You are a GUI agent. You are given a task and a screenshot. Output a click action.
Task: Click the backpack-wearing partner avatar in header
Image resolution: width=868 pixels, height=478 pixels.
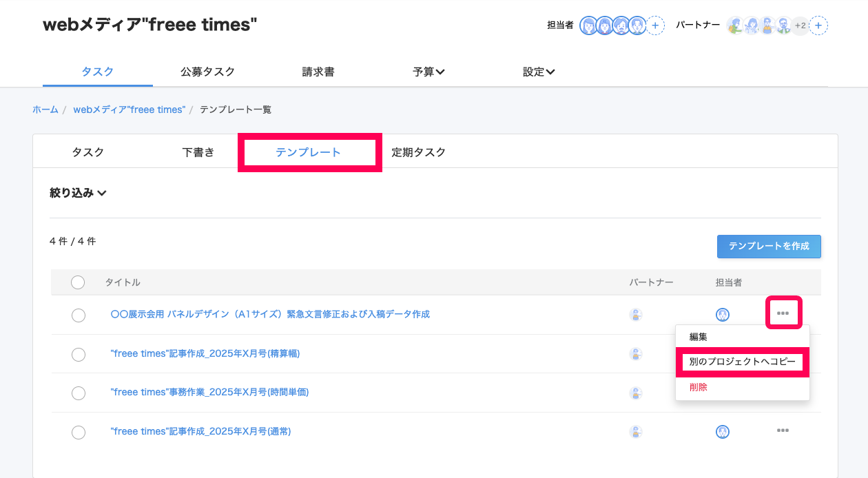tap(736, 25)
